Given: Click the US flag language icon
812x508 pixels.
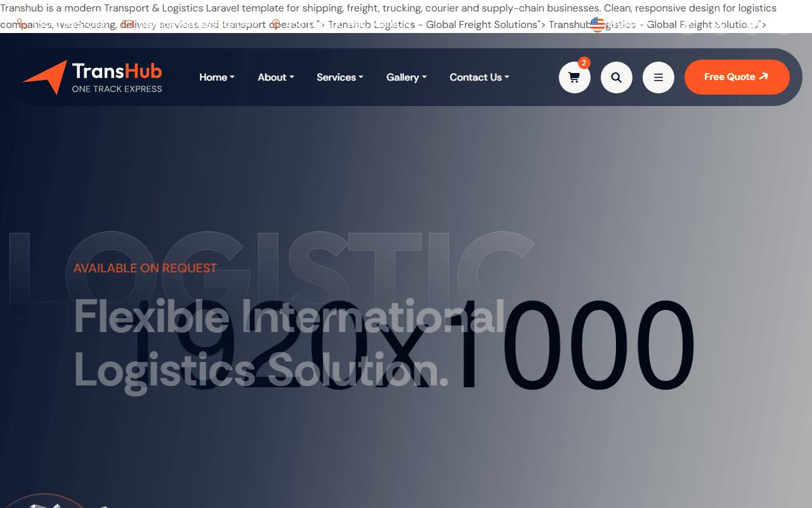Looking at the screenshot, I should click(598, 25).
